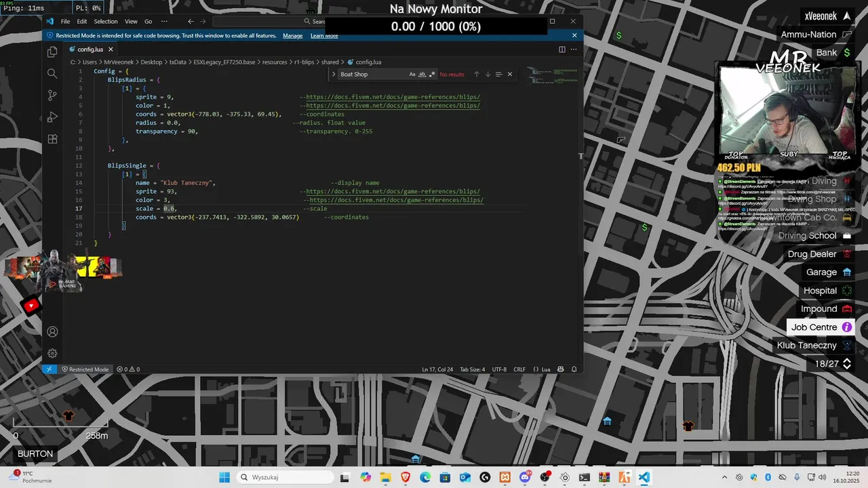The width and height of the screenshot is (868, 488).
Task: Open the Run and Debug view
Action: 52,117
